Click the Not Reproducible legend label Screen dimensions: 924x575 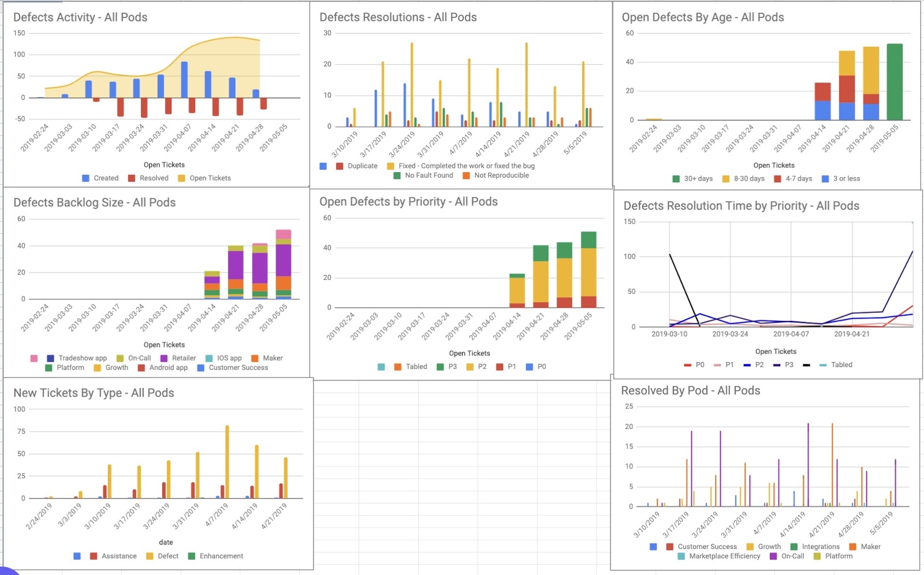point(501,176)
